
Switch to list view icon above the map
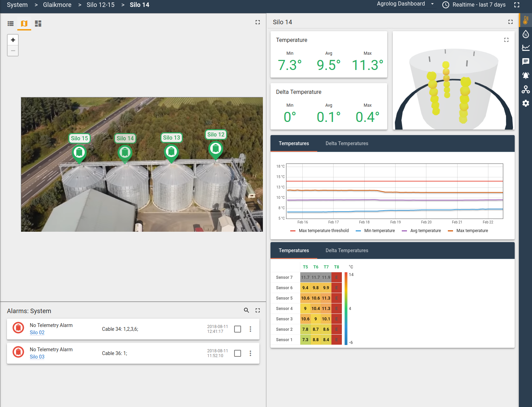[10, 24]
